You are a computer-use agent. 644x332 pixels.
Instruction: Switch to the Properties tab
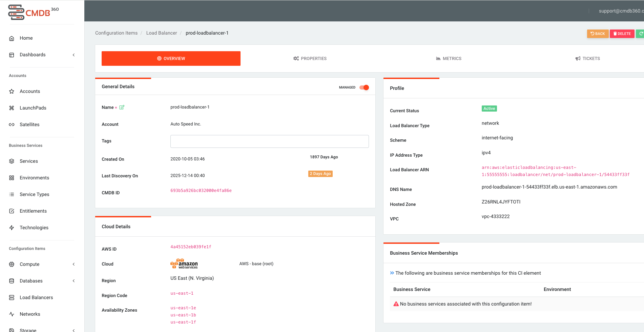(310, 59)
